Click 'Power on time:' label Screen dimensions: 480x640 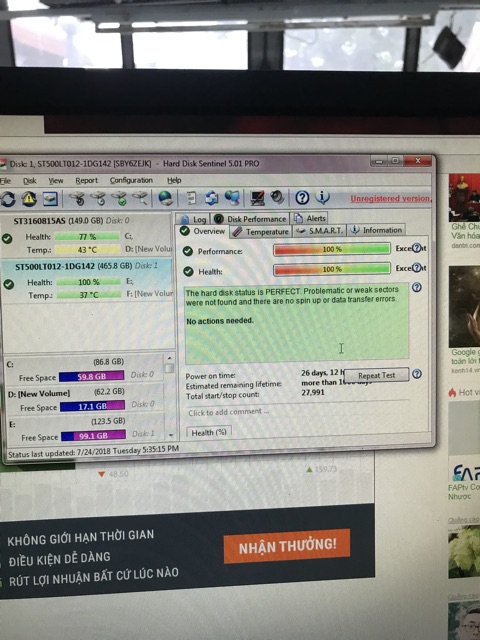coord(210,376)
